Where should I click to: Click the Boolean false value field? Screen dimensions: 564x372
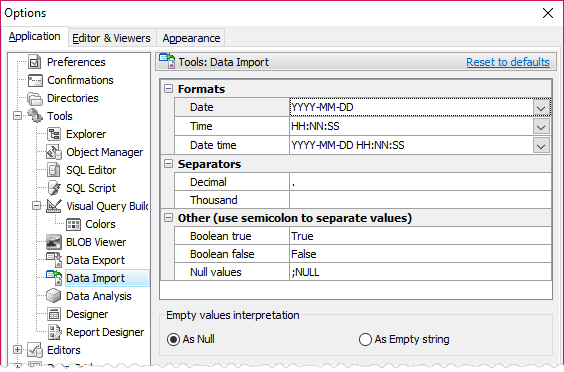(x=420, y=254)
